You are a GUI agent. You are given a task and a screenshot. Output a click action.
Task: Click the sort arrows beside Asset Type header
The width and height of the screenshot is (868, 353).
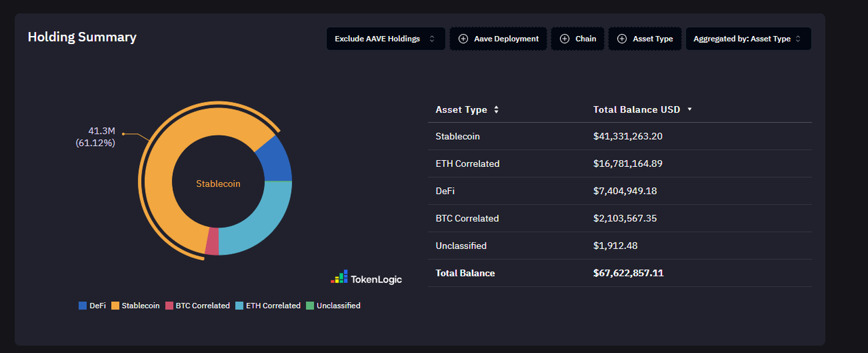496,109
